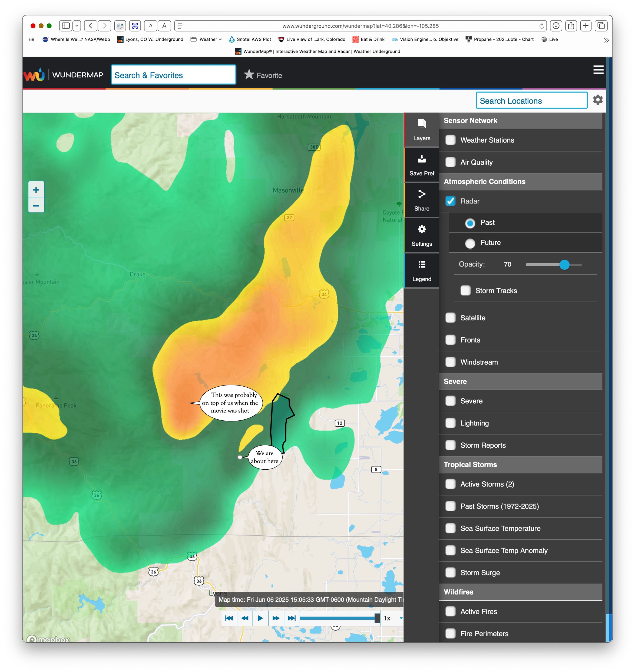Toggle the Safari sidebar

pyautogui.click(x=66, y=26)
